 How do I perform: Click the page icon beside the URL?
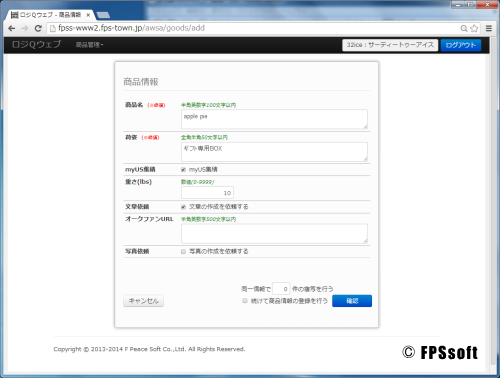tap(52, 28)
